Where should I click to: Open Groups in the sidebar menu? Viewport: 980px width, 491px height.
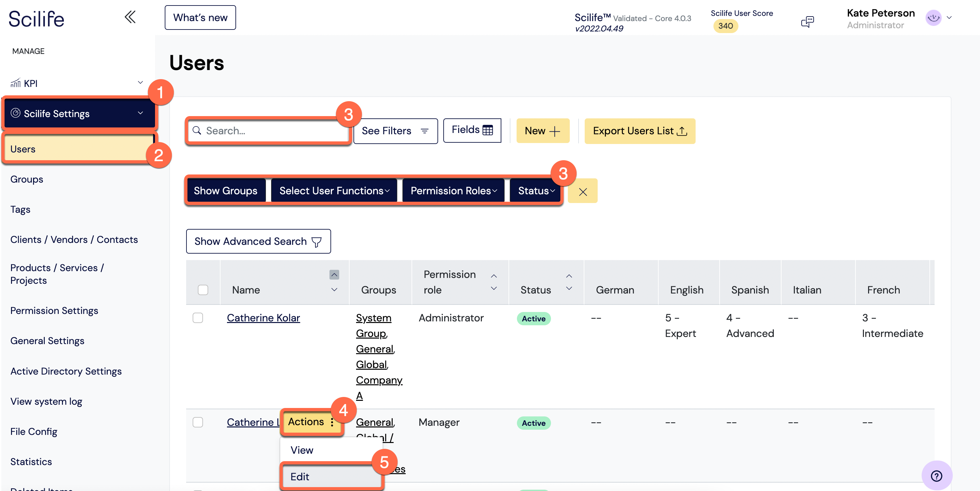[x=27, y=179]
